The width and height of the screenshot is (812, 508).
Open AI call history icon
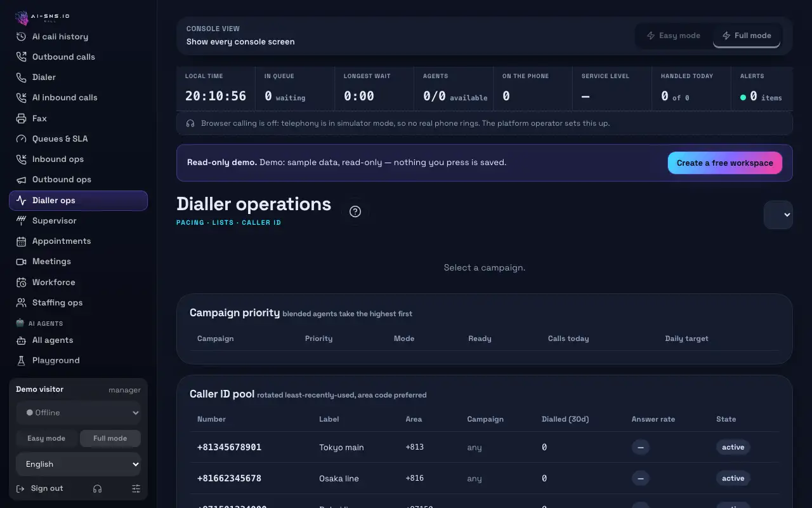click(x=21, y=37)
